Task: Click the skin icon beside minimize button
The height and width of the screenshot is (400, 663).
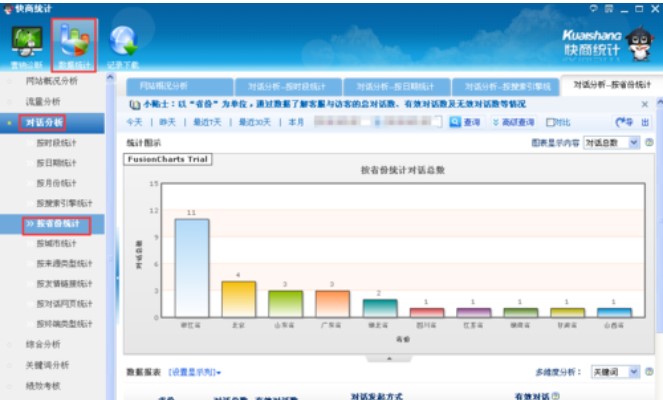Action: 609,8
